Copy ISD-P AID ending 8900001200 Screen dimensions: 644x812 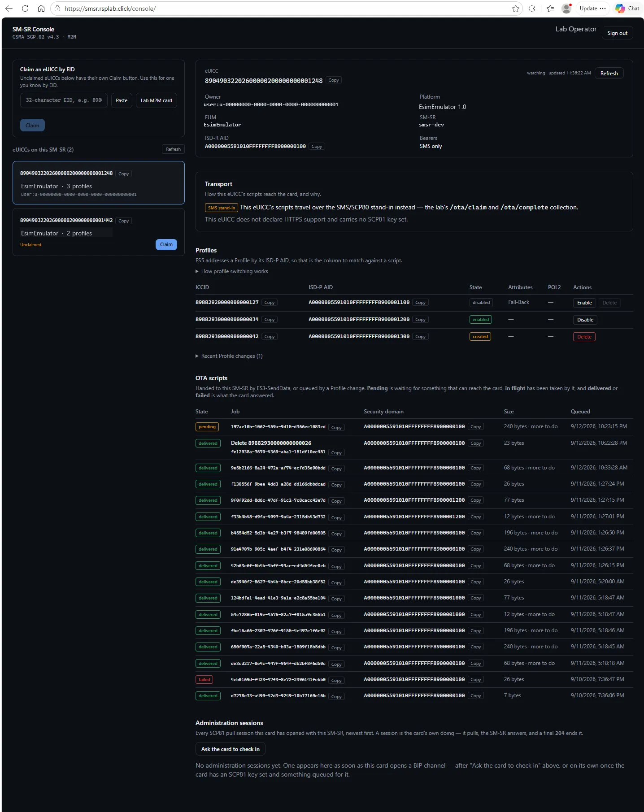click(420, 320)
